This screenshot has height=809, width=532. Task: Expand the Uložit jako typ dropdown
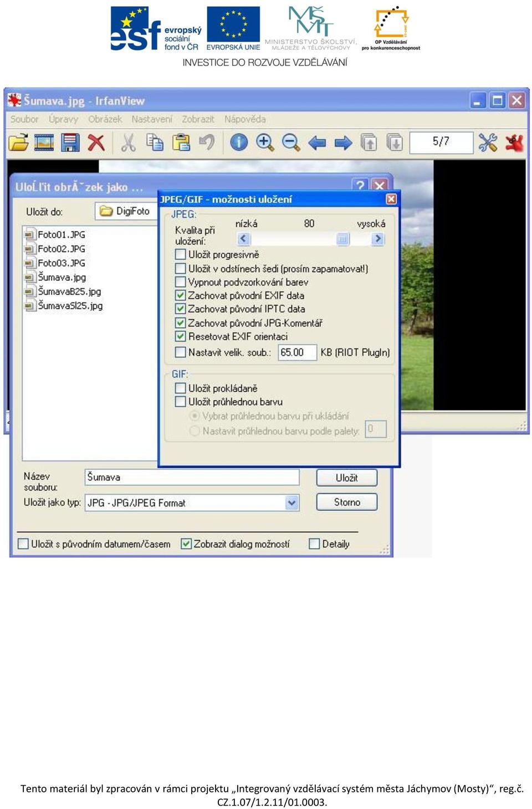[292, 503]
